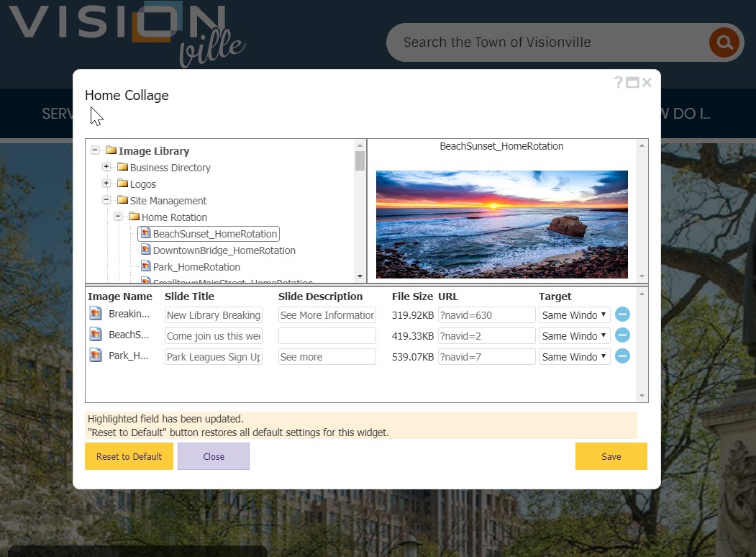Viewport: 756px width, 557px height.
Task: Maximize the Home Collage dialog
Action: [632, 83]
